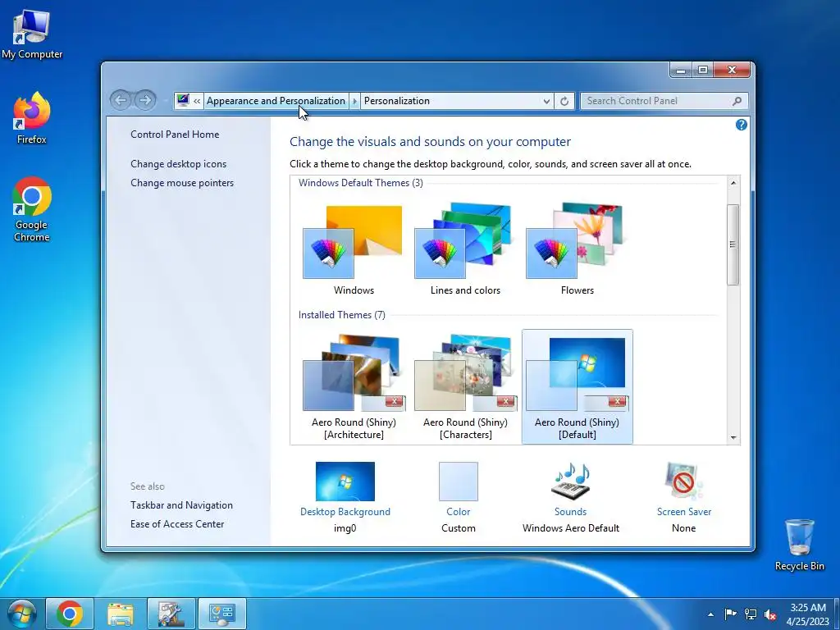Open the address bar history dropdown

[546, 101]
